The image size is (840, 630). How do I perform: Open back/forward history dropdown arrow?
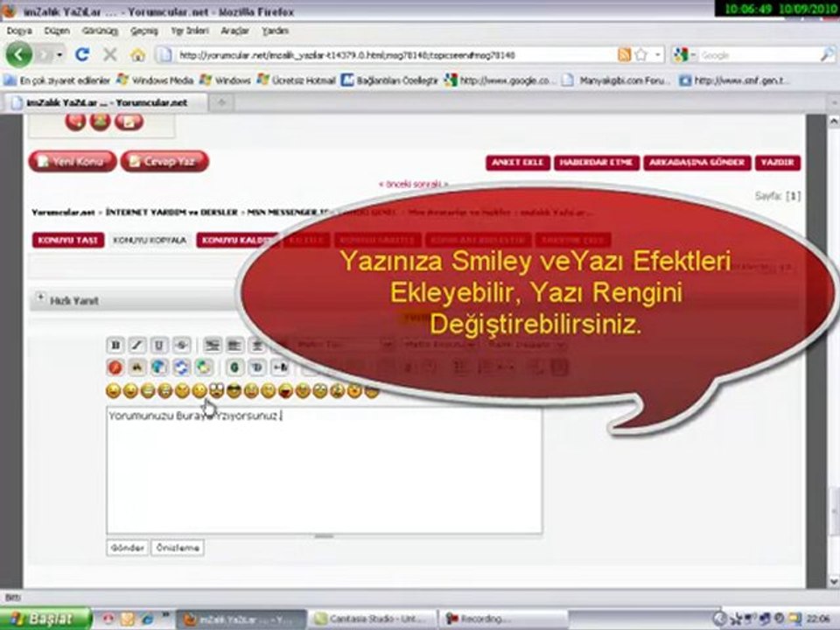coord(60,54)
